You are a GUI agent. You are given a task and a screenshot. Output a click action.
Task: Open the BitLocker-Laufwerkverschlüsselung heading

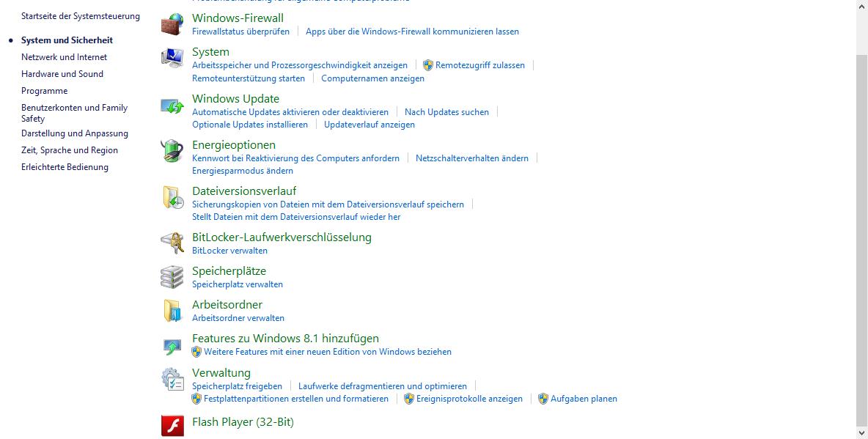282,237
